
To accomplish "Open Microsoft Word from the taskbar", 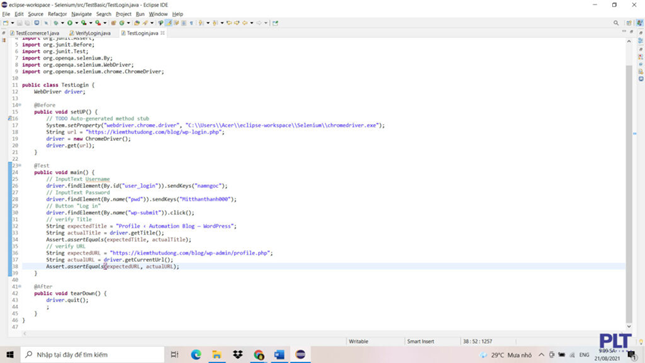I will pos(279,354).
